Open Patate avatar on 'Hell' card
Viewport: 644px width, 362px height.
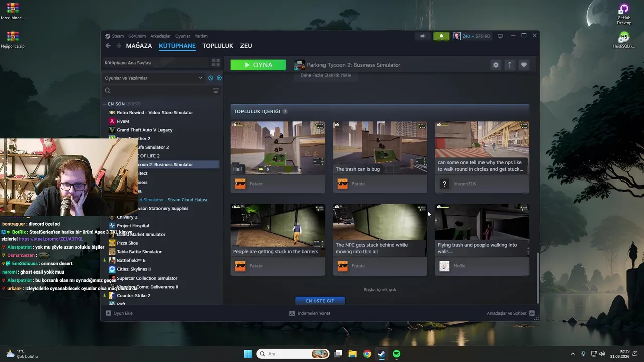click(x=240, y=184)
